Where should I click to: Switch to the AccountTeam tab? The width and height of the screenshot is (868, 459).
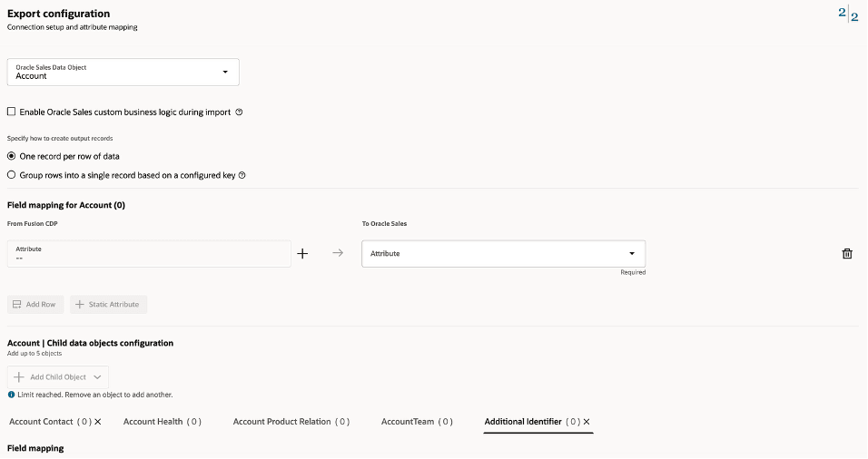click(x=417, y=422)
